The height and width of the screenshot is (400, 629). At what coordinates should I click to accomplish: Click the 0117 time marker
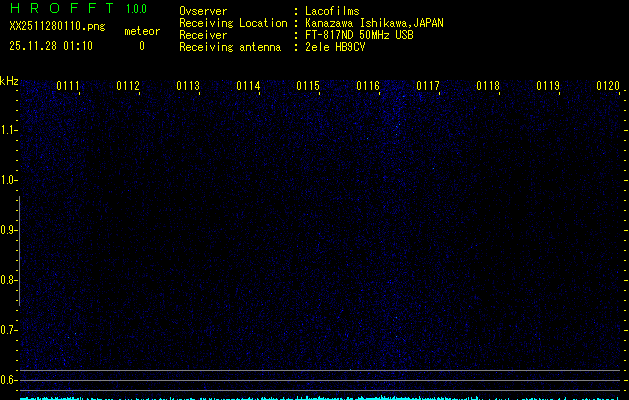(428, 86)
